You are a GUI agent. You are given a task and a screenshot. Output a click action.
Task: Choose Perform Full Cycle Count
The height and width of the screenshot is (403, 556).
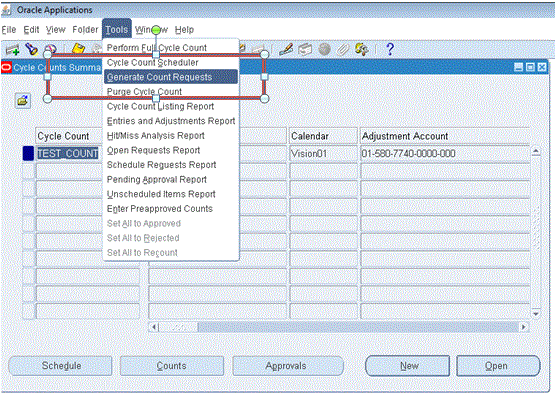(157, 47)
